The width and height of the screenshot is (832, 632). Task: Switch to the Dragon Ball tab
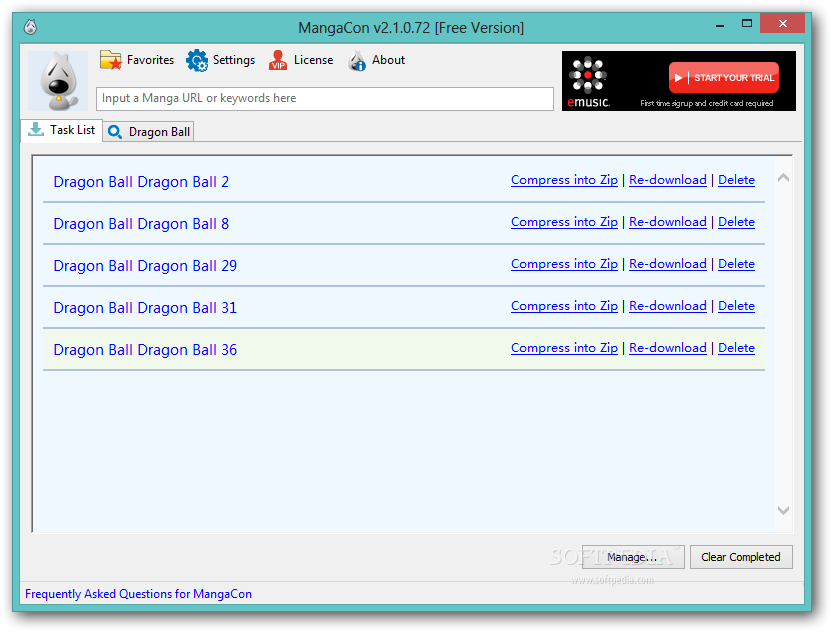tap(149, 132)
